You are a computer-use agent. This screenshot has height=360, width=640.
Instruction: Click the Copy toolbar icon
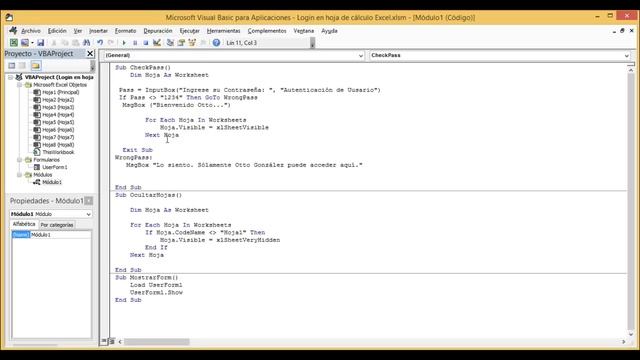pos(64,42)
